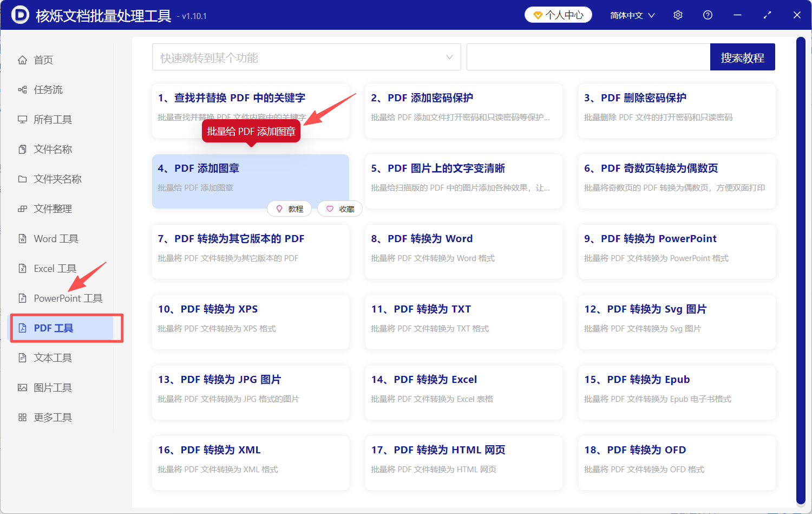Open 个人中心 at the top bar
812x514 pixels.
click(x=558, y=15)
